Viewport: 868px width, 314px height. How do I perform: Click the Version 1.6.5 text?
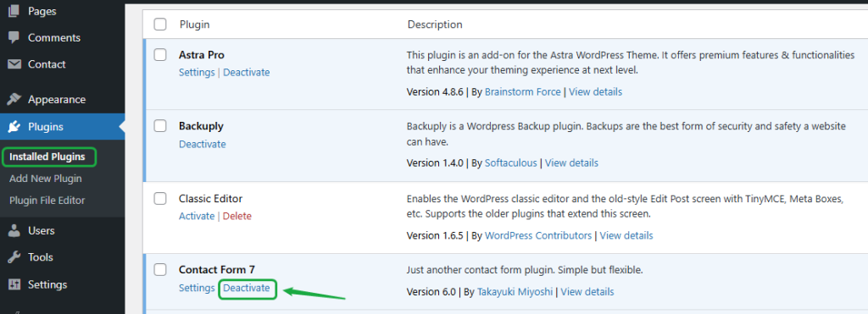coord(436,235)
